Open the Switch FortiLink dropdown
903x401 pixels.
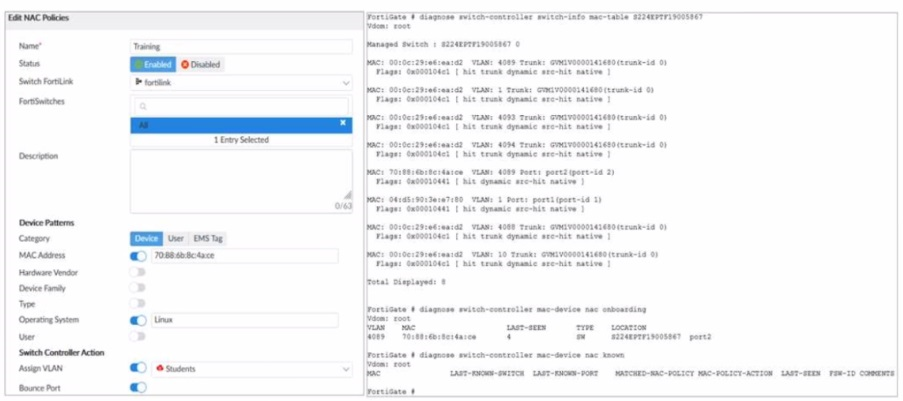[x=241, y=83]
